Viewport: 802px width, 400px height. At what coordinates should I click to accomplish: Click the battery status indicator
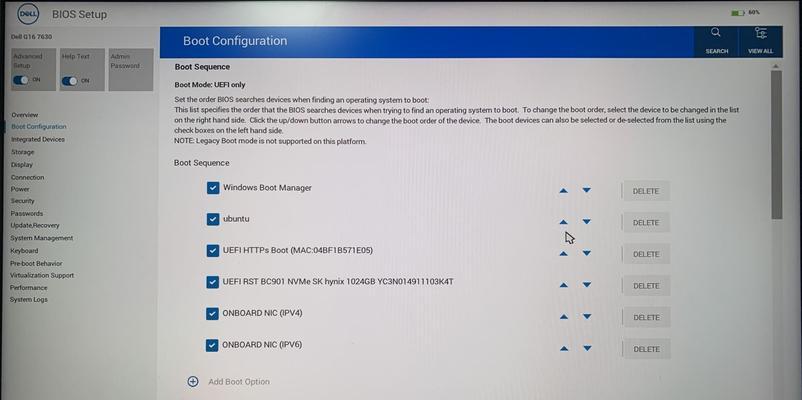pyautogui.click(x=746, y=13)
